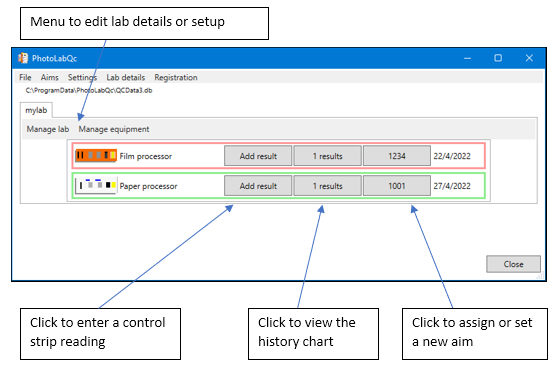Open the Lab details menu

(x=126, y=77)
